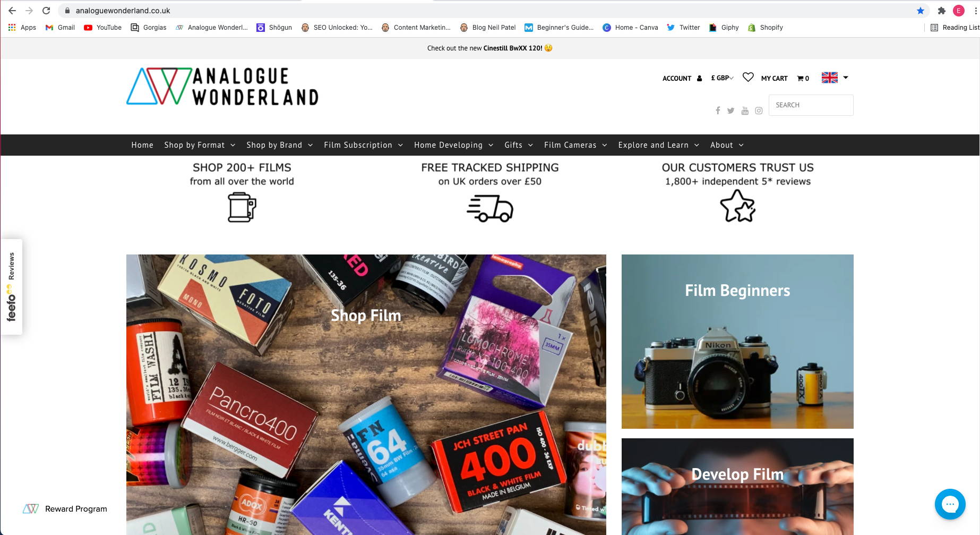
Task: Reload the page with the refresh icon
Action: [x=46, y=11]
